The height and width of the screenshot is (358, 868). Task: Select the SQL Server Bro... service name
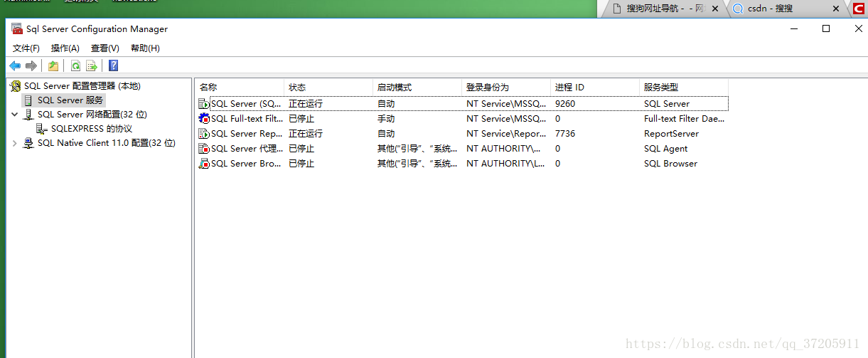coord(246,164)
